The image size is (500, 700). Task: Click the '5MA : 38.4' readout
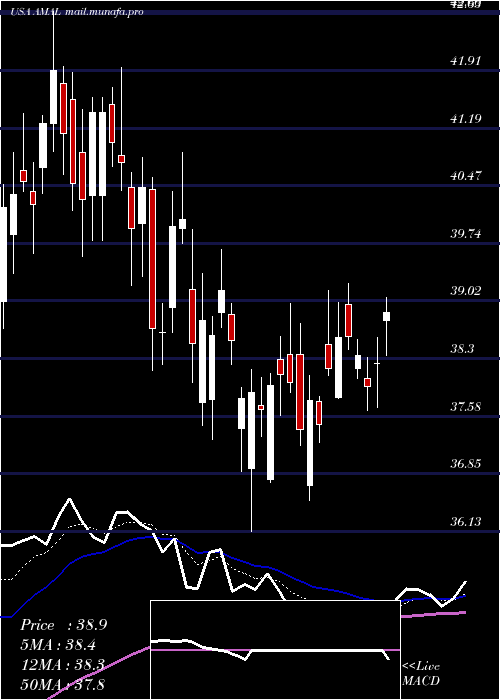point(58,645)
